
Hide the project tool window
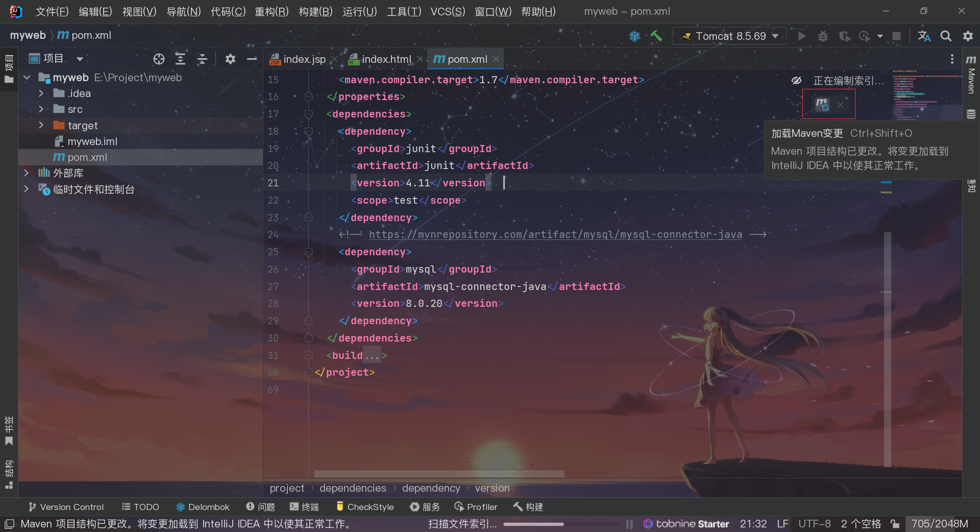[x=252, y=59]
